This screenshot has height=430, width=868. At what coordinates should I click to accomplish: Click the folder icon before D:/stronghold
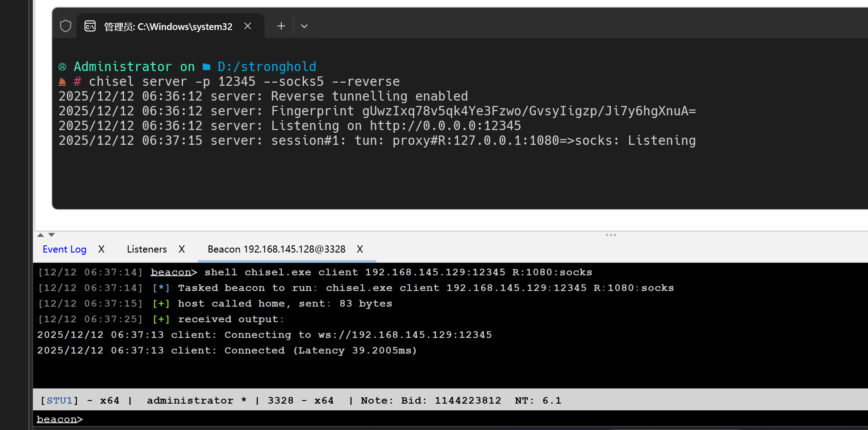pyautogui.click(x=206, y=67)
